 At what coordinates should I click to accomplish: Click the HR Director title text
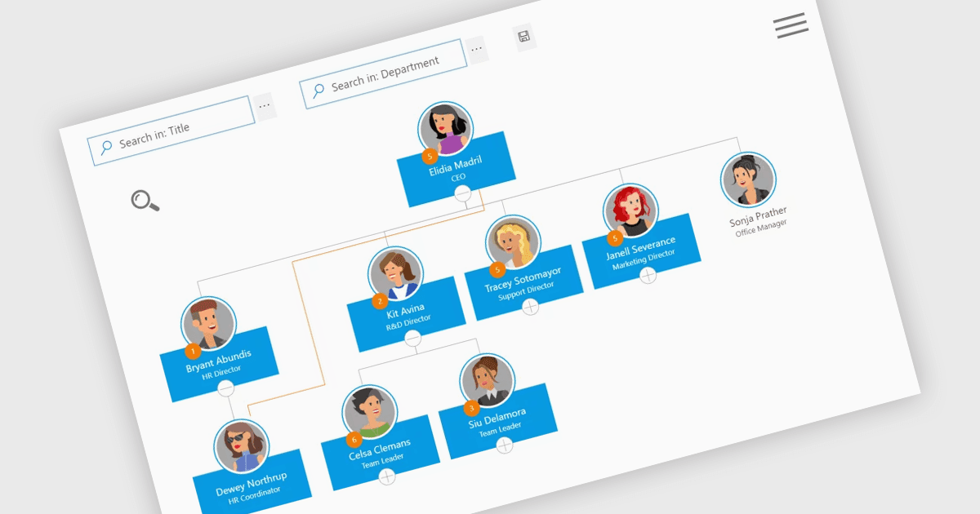point(221,373)
